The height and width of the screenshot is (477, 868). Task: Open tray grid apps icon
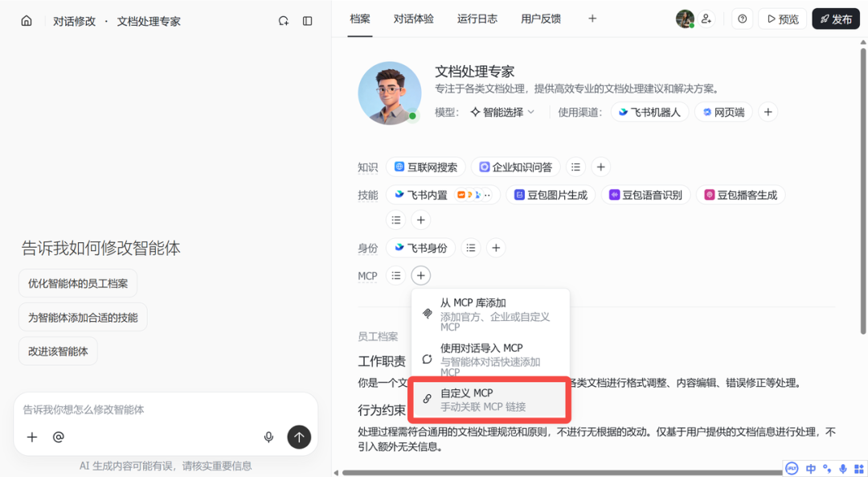click(x=858, y=469)
